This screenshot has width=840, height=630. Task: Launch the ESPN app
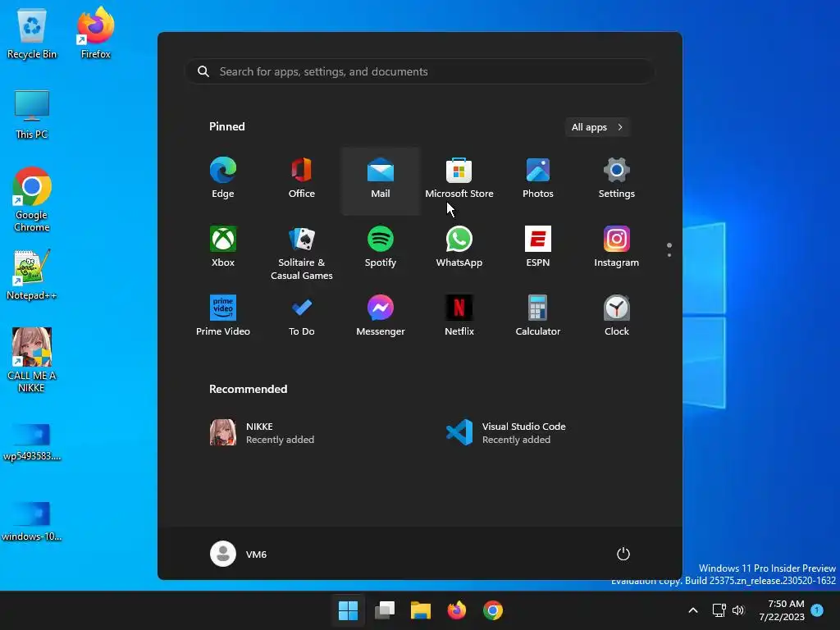coord(538,248)
